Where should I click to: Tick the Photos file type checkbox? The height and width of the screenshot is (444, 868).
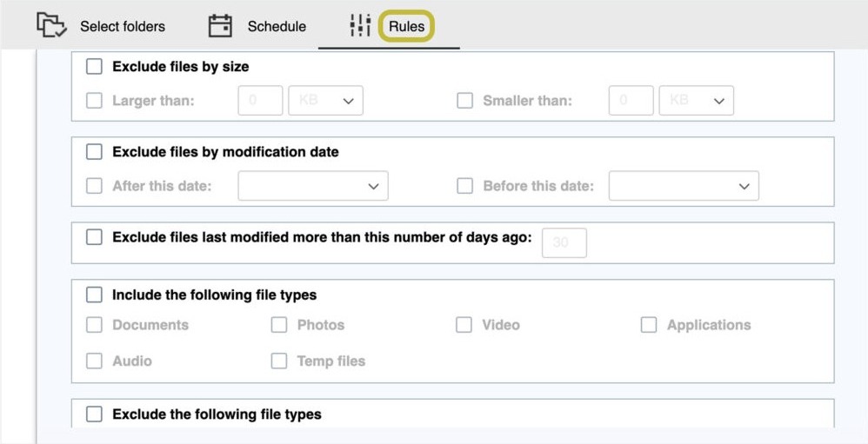[x=279, y=325]
